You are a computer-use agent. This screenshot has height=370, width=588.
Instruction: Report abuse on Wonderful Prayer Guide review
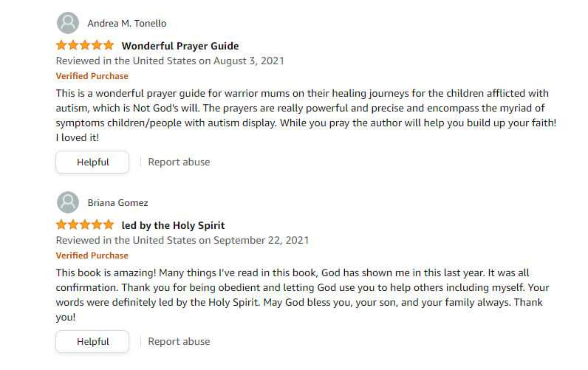click(x=179, y=162)
